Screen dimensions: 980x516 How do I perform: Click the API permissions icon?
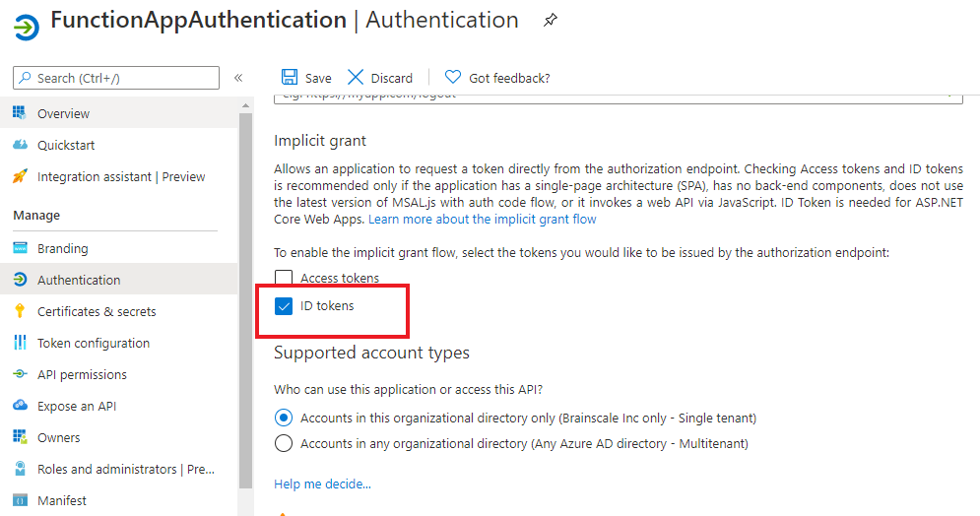20,373
